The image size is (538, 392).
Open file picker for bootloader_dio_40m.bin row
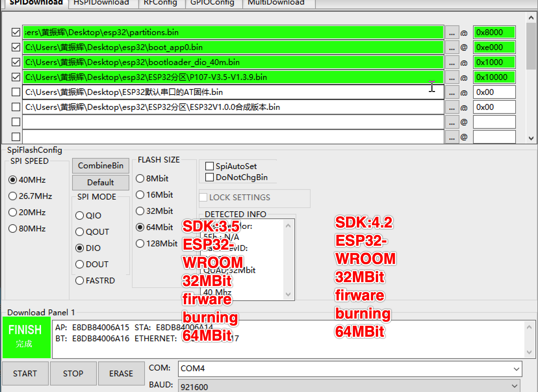click(x=452, y=62)
